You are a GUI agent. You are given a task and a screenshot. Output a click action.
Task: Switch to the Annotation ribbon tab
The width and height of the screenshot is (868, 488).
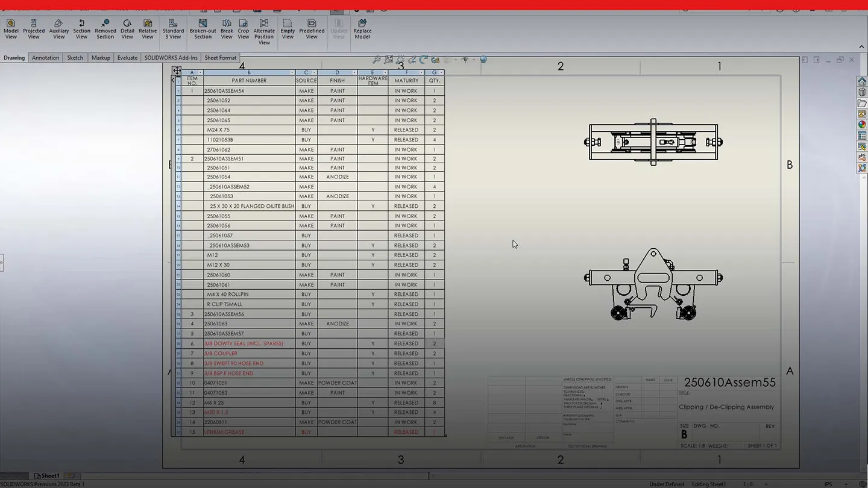tap(45, 57)
